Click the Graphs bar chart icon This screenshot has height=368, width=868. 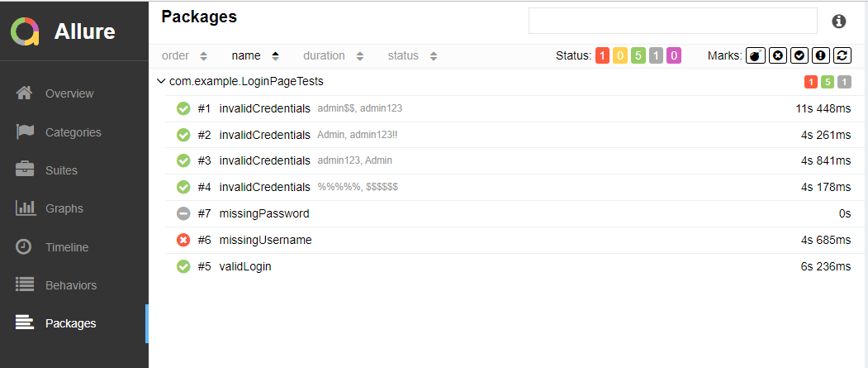click(25, 208)
